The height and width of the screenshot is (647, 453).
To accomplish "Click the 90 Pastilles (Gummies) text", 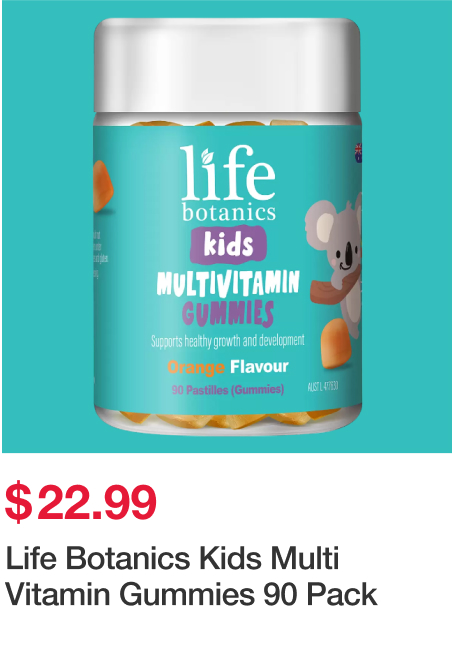I will tap(228, 390).
